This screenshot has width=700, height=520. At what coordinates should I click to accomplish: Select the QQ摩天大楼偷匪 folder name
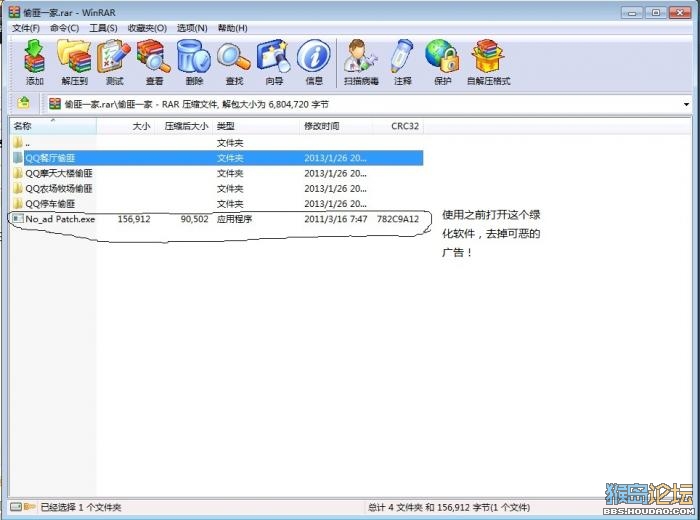coord(59,173)
